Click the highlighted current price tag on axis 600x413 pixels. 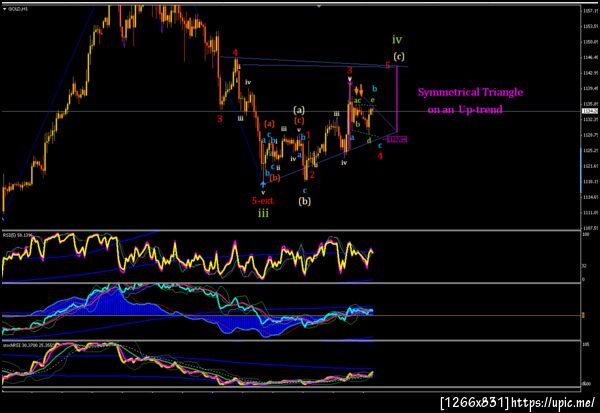[x=588, y=111]
